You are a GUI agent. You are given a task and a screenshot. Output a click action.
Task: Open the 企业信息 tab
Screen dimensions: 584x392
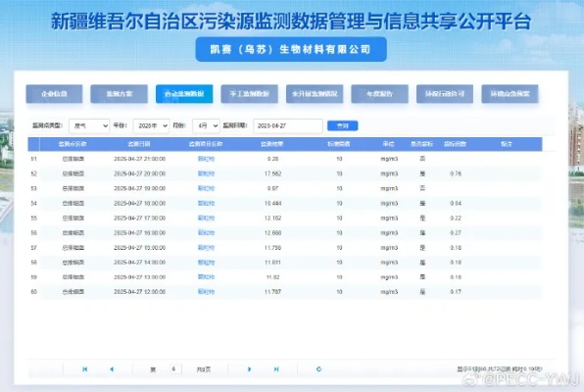pyautogui.click(x=54, y=94)
